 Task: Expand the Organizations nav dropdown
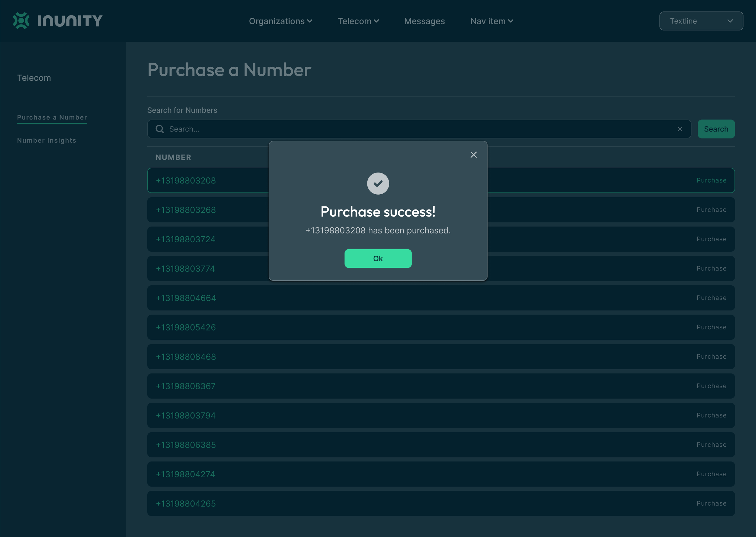coord(280,21)
